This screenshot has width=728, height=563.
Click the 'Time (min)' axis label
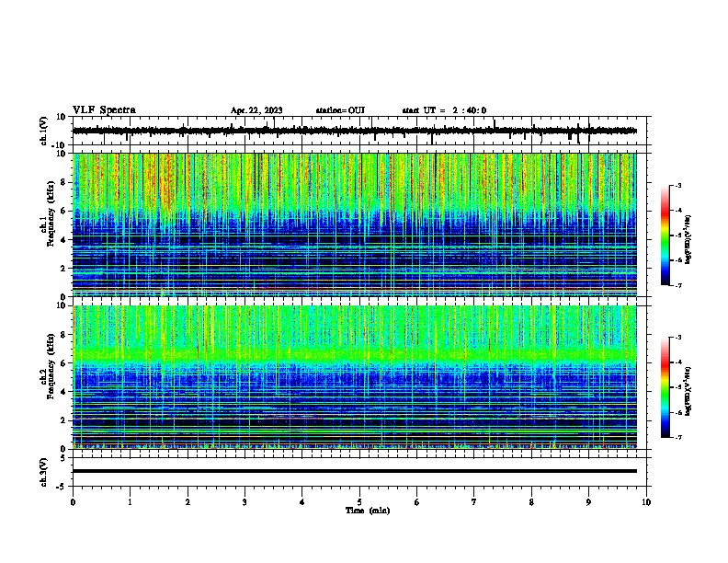[x=368, y=511]
